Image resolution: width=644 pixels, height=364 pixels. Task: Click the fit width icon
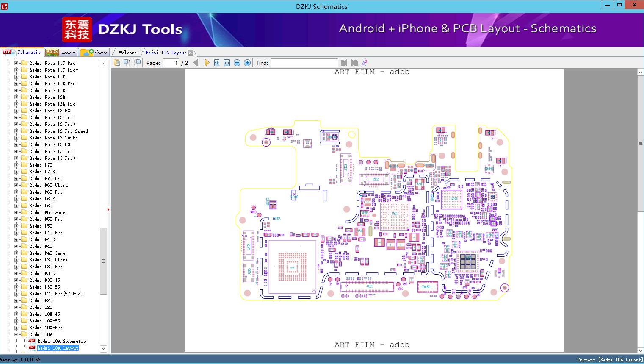217,63
